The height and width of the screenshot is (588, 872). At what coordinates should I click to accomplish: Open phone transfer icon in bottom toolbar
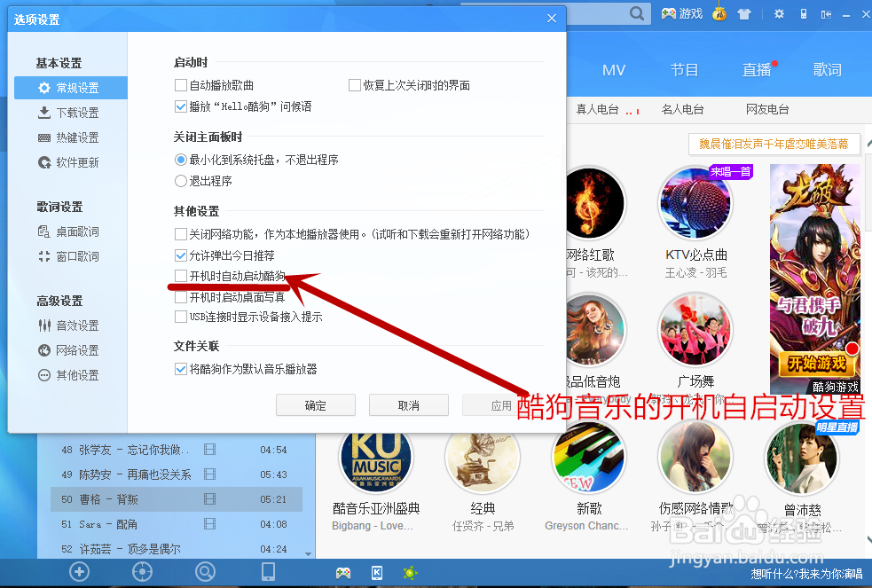tap(268, 572)
